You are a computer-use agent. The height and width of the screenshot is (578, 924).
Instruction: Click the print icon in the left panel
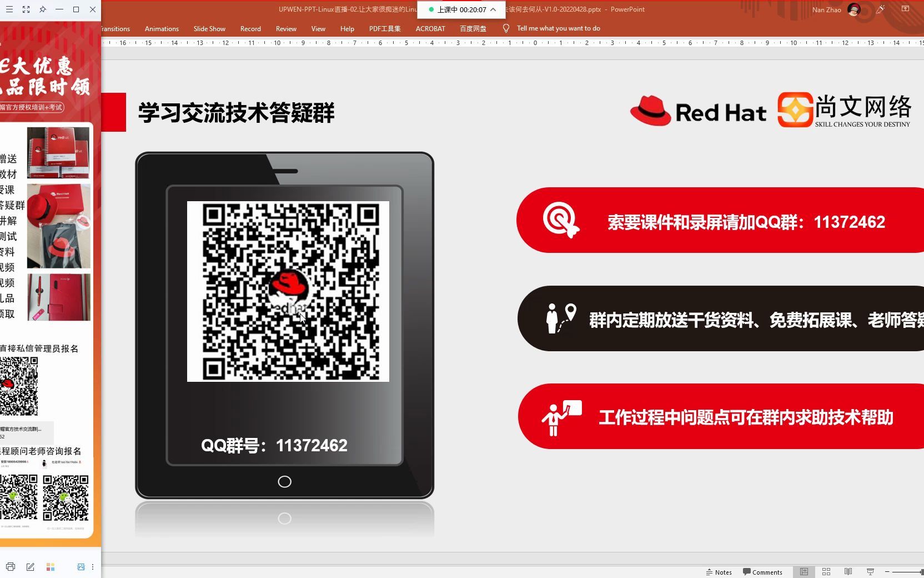10,567
